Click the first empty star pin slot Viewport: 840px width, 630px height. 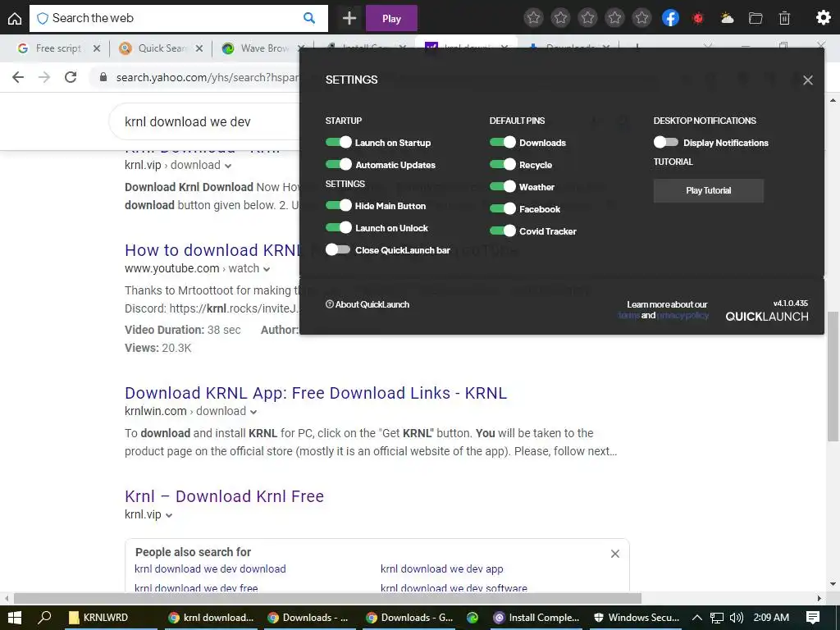[x=533, y=18]
